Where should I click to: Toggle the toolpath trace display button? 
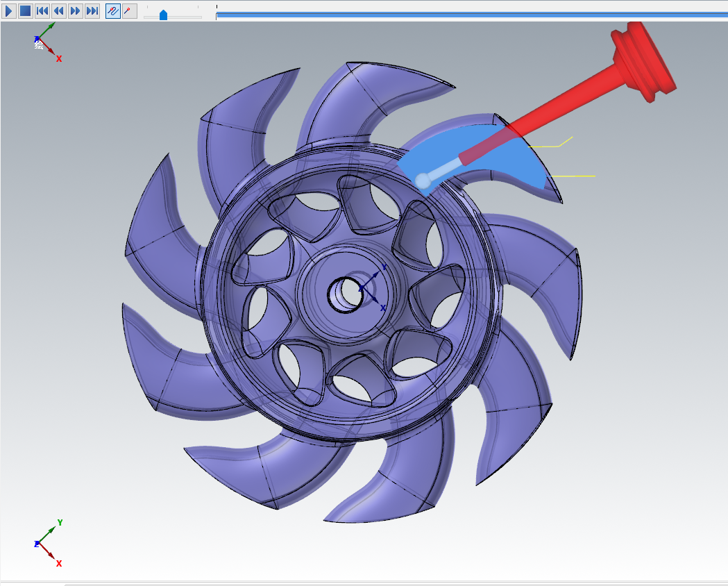[x=112, y=11]
